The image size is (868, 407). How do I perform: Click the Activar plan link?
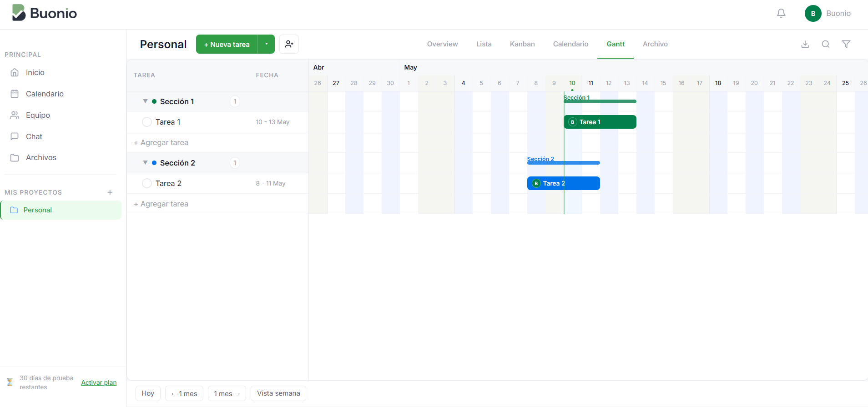(x=99, y=382)
